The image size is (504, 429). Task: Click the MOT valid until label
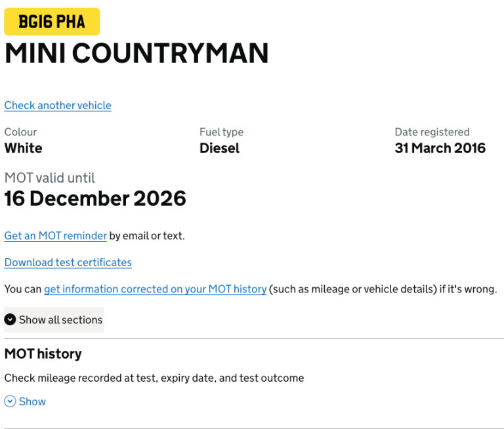50,177
